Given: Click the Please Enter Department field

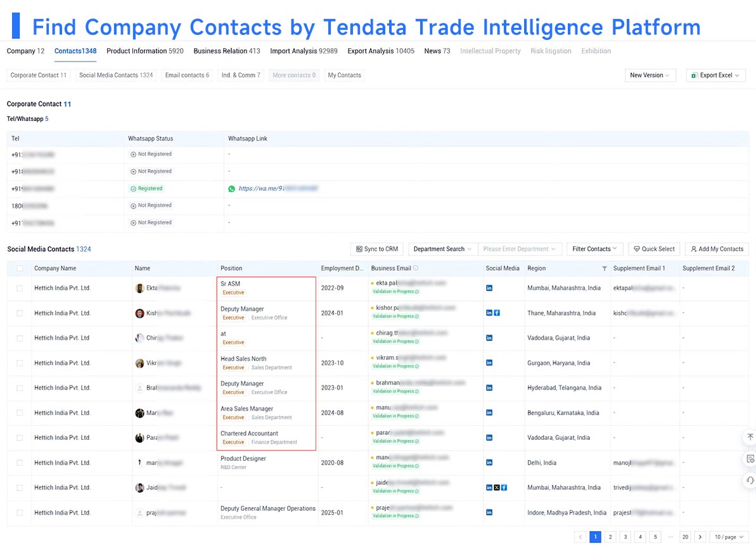Looking at the screenshot, I should click(x=519, y=249).
